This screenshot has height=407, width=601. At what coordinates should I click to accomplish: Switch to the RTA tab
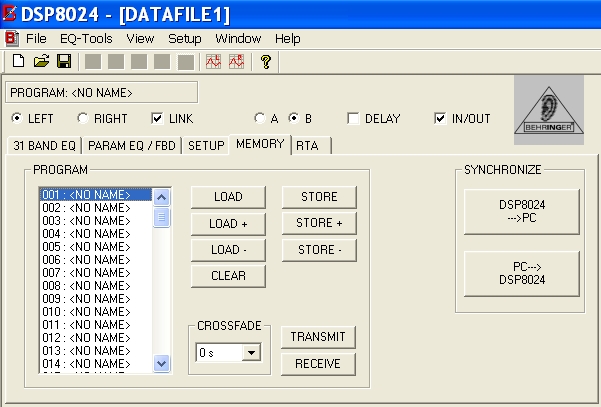point(311,146)
